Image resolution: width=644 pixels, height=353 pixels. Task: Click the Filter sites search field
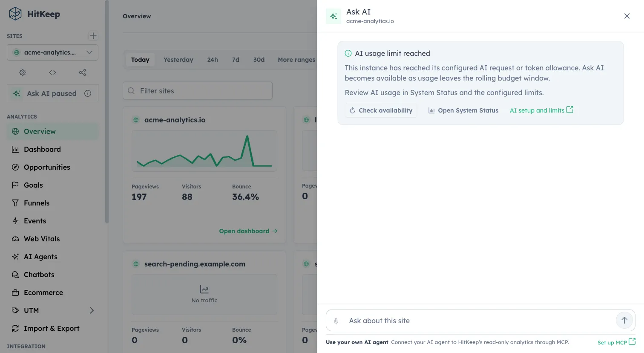coord(198,91)
